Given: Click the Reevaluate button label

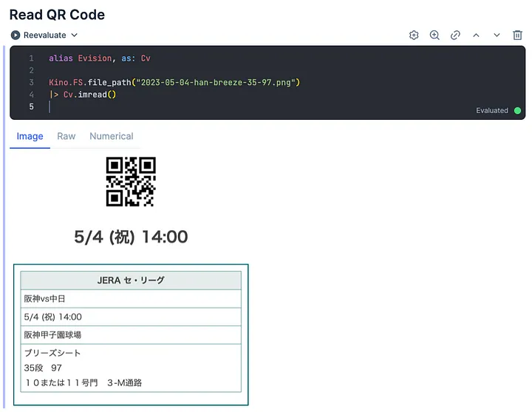Looking at the screenshot, I should coord(45,35).
